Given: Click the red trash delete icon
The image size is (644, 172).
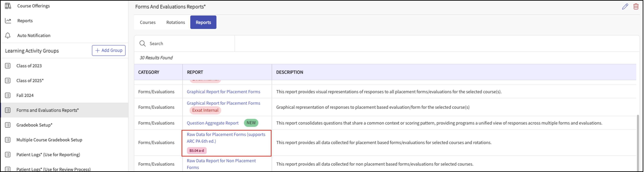Looking at the screenshot, I should pyautogui.click(x=636, y=7).
